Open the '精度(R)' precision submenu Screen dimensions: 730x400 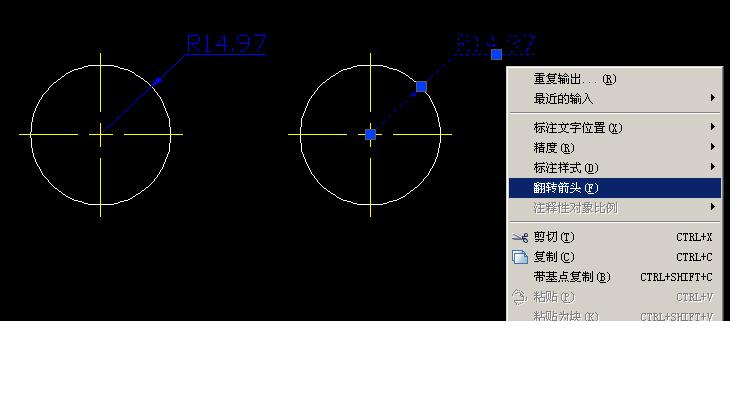point(615,148)
